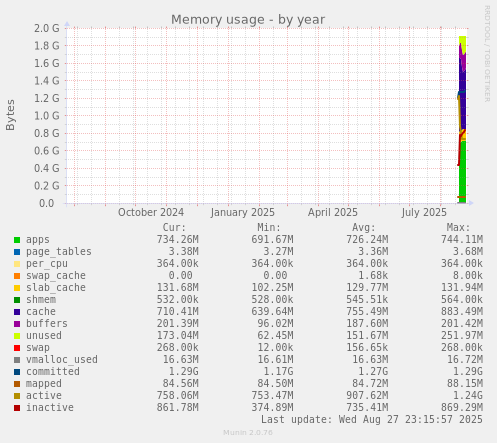The width and height of the screenshot is (497, 443).
Task: Click the unused average value 151.67M
Action: [367, 336]
